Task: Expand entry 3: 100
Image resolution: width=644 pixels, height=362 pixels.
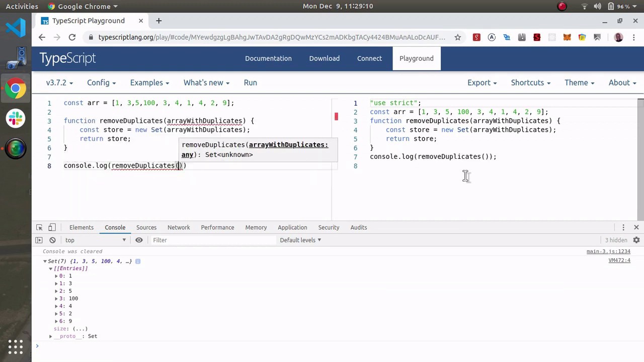Action: coord(56,299)
